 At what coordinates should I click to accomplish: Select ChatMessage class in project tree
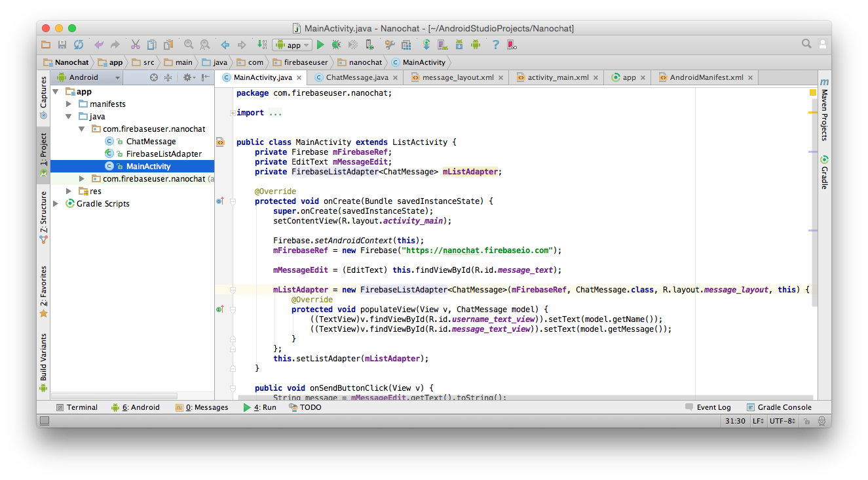[x=151, y=142]
